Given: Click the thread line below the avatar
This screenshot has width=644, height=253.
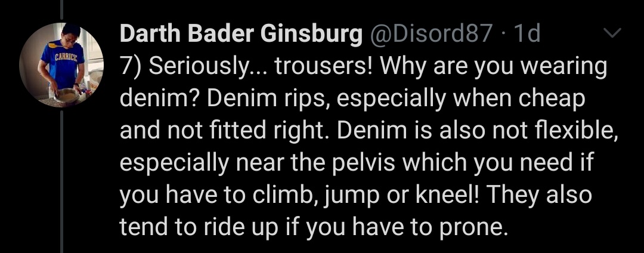Looking at the screenshot, I should (x=61, y=182).
